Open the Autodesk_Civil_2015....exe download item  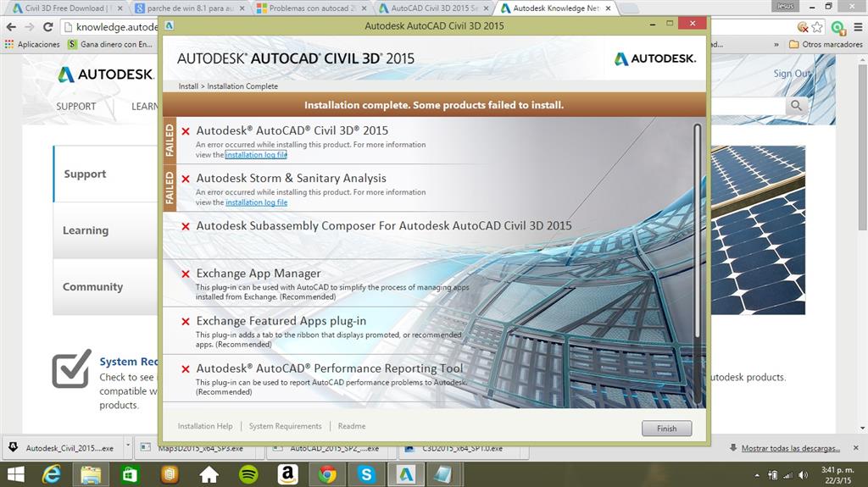[x=64, y=448]
